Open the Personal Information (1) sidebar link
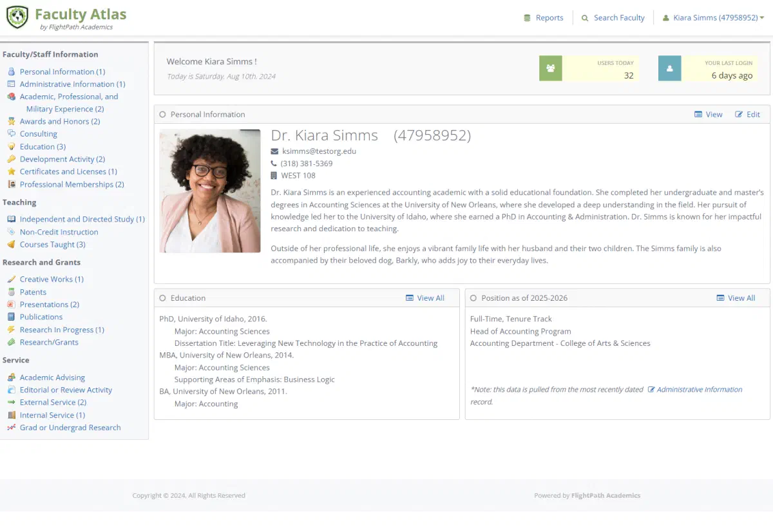773x532 pixels. tap(62, 71)
